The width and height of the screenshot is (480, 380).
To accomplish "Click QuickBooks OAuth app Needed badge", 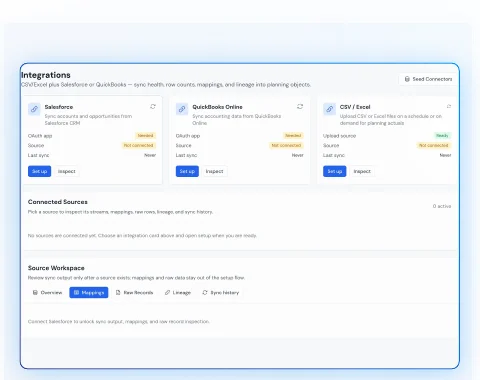I will coord(293,136).
